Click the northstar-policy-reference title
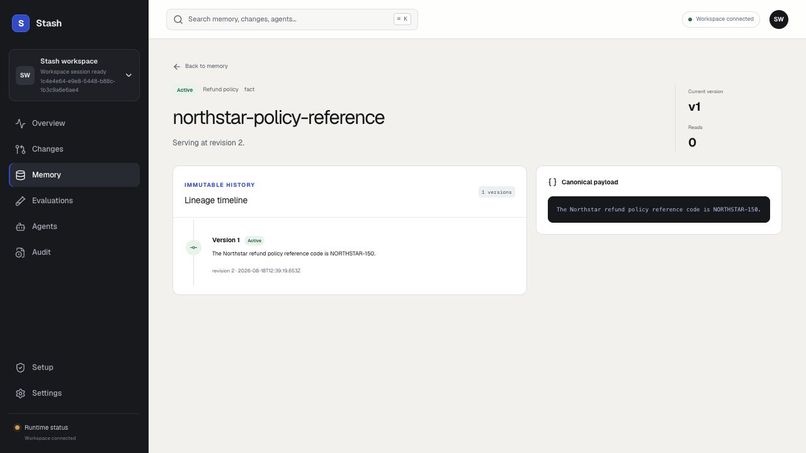The image size is (806, 453). click(279, 118)
